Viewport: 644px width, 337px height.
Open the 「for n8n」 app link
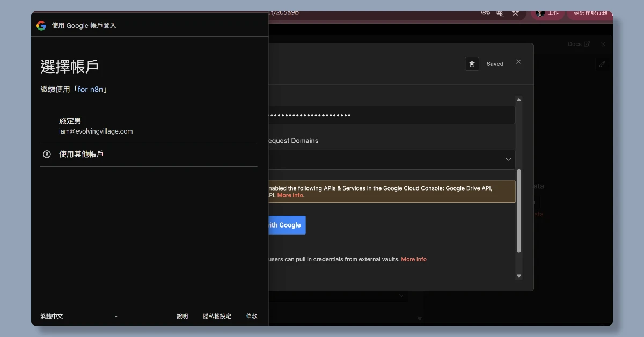coord(90,90)
